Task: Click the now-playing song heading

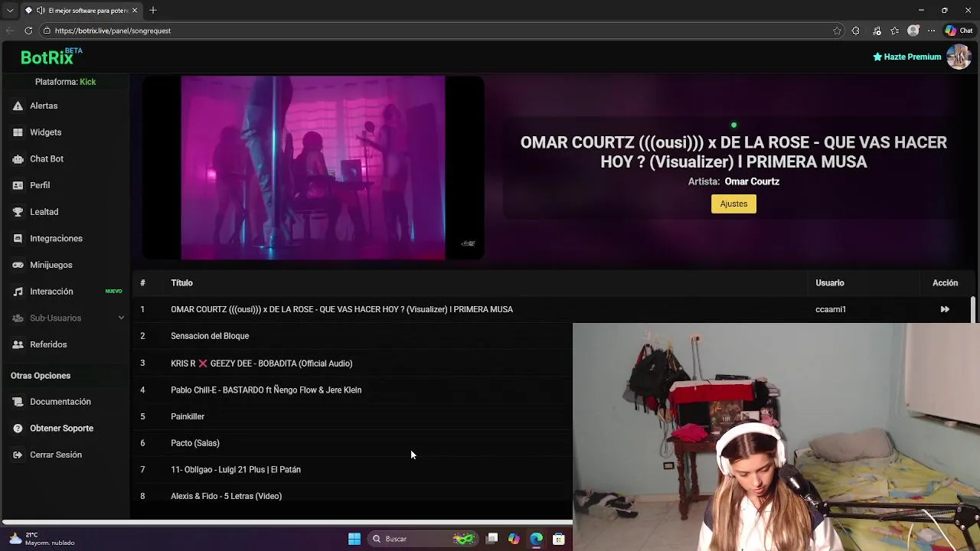Action: coord(733,152)
